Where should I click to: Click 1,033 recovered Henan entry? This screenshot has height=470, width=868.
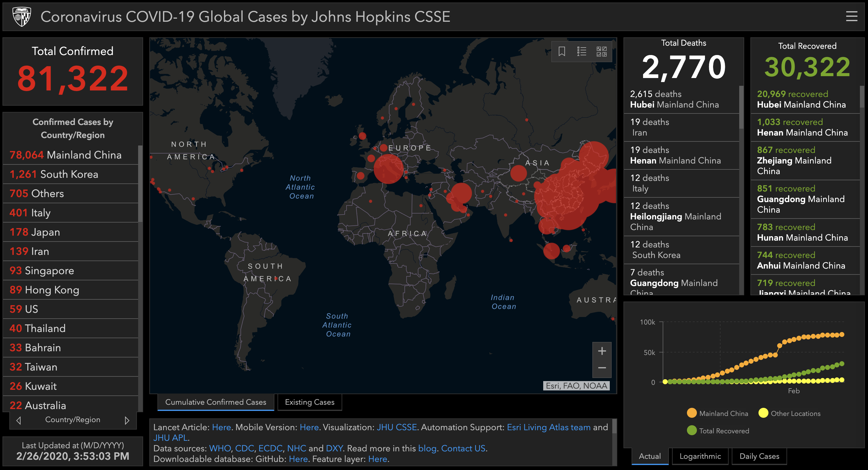tap(805, 127)
